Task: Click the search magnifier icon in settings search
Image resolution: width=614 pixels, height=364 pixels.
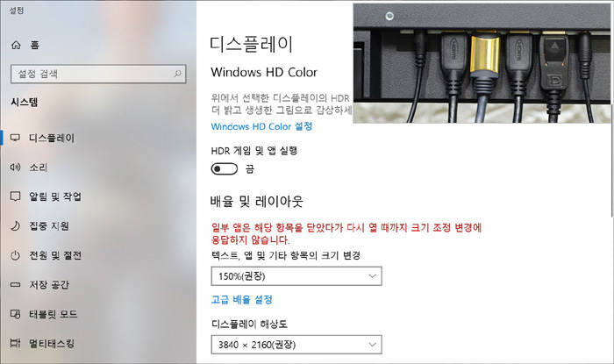Action: tap(177, 73)
